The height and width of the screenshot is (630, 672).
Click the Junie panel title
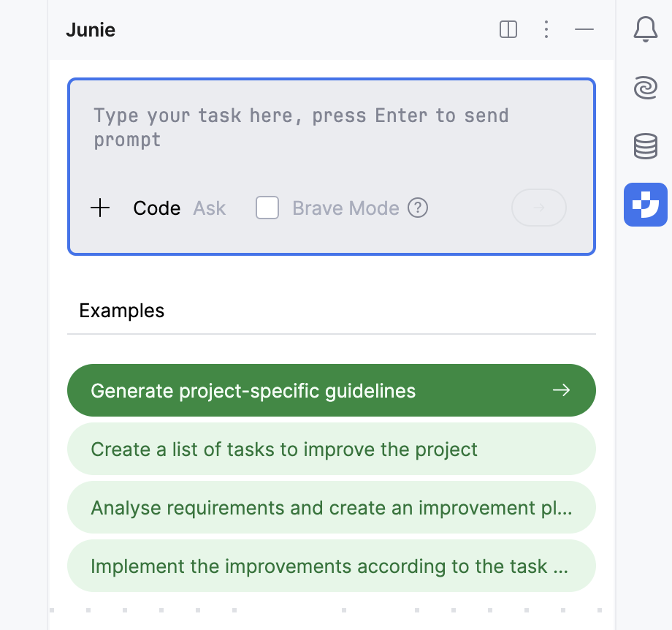(x=91, y=30)
